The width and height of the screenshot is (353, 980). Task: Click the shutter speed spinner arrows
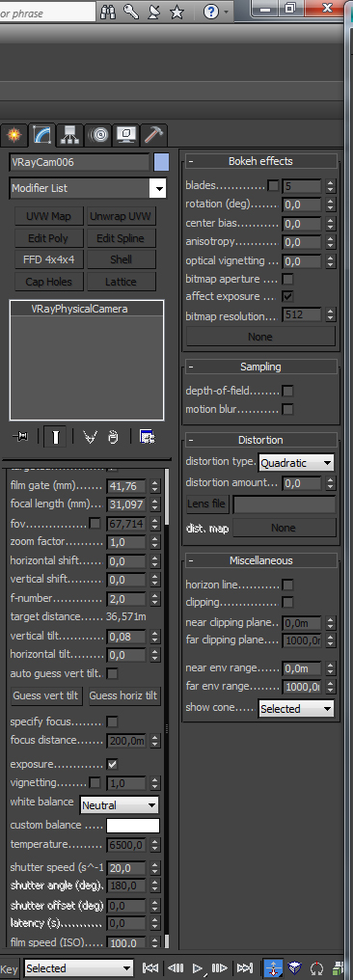click(155, 867)
